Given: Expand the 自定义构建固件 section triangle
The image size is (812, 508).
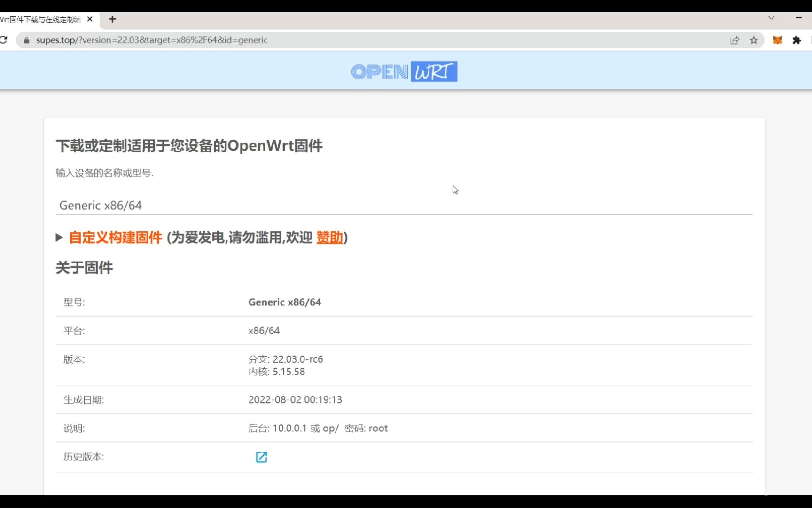Looking at the screenshot, I should point(59,238).
